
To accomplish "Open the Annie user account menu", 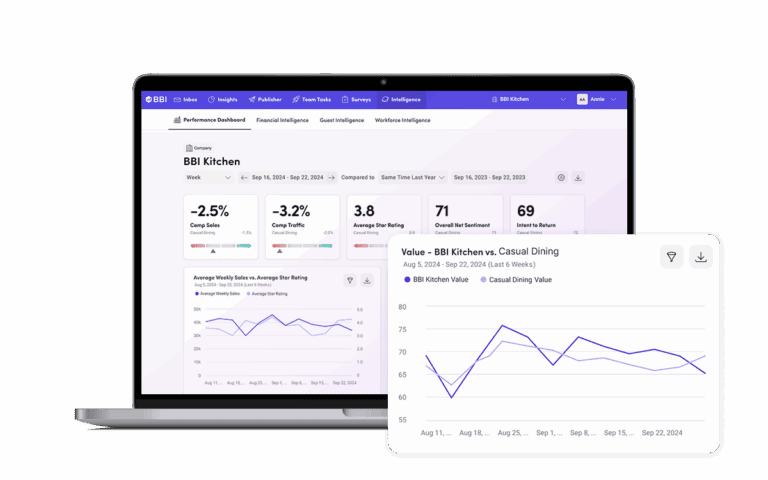I will pyautogui.click(x=597, y=99).
